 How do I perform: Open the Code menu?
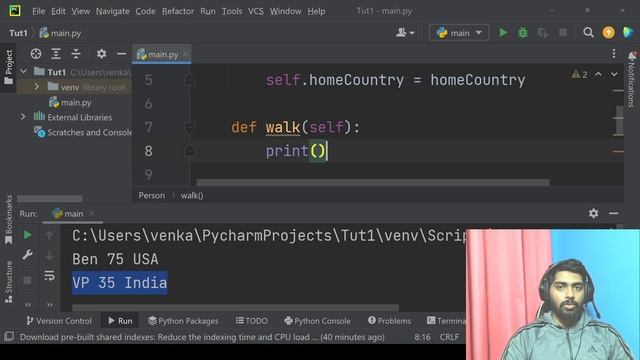pyautogui.click(x=145, y=11)
